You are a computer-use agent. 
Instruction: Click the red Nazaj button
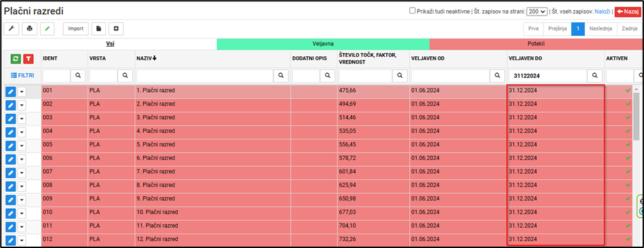[628, 12]
